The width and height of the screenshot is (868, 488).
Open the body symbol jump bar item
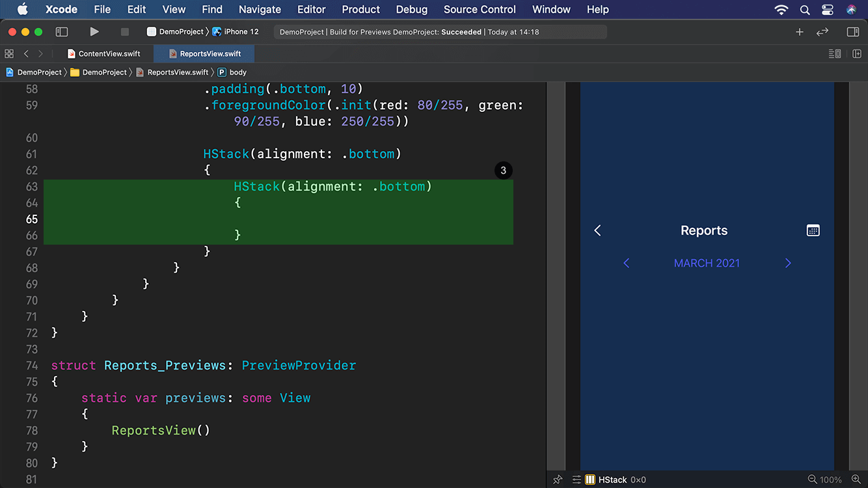[x=232, y=72]
